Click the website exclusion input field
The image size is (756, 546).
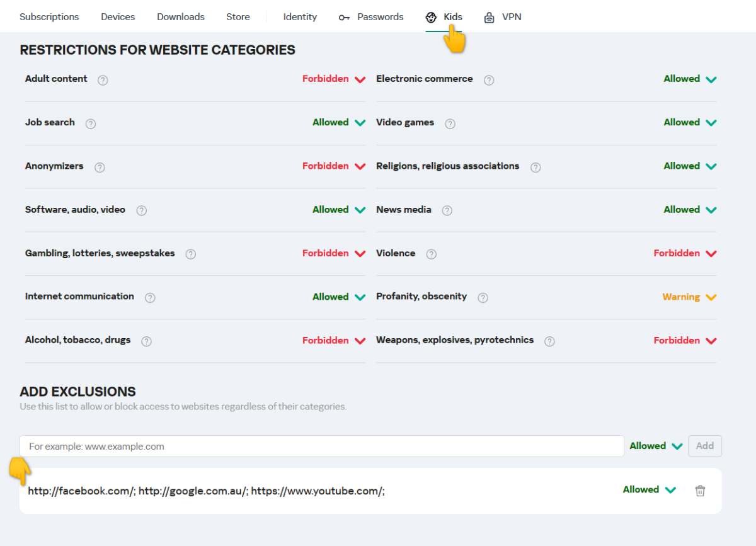(x=321, y=446)
